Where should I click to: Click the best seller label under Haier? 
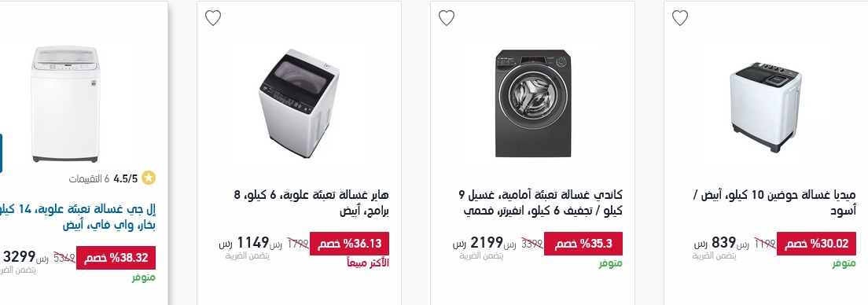[x=368, y=263]
